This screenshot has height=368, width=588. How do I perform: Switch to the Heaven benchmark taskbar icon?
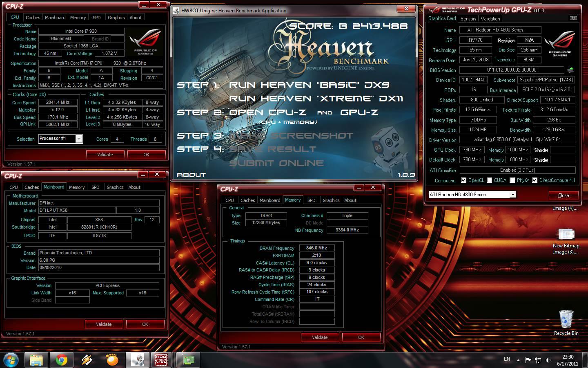(x=138, y=360)
